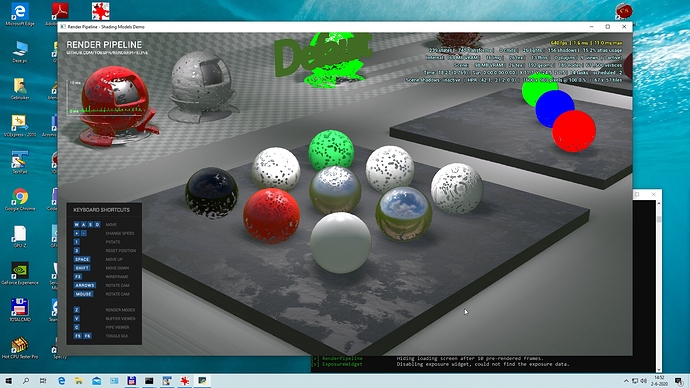Click the SPACE key label
The image size is (690, 388).
[x=82, y=259]
